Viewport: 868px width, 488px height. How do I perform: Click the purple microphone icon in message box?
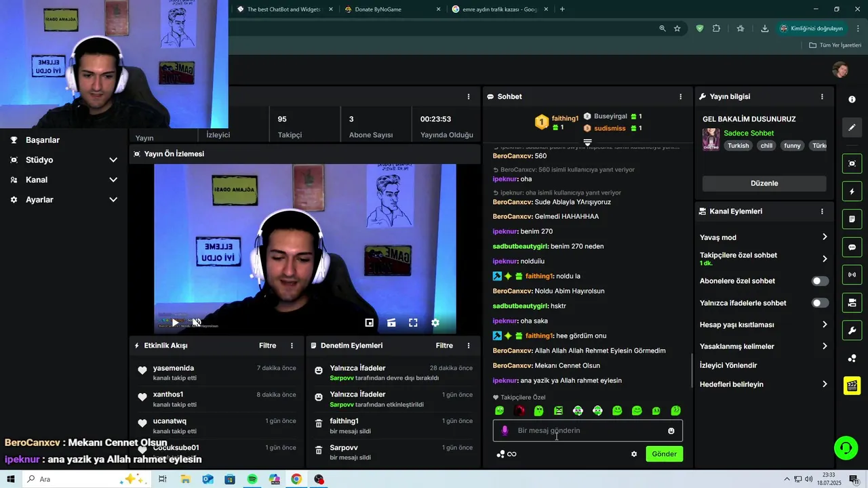(505, 430)
